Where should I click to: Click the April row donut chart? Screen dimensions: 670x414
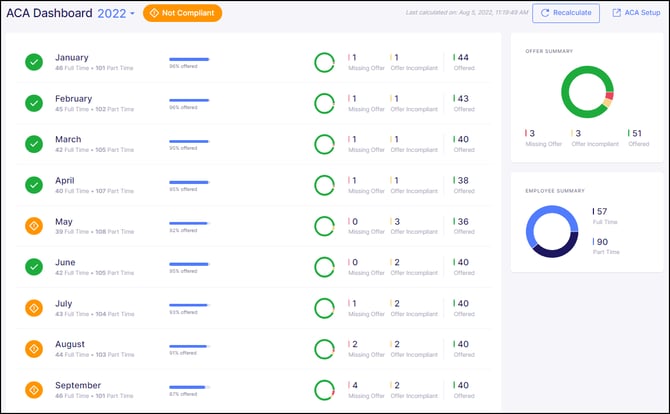(x=324, y=185)
